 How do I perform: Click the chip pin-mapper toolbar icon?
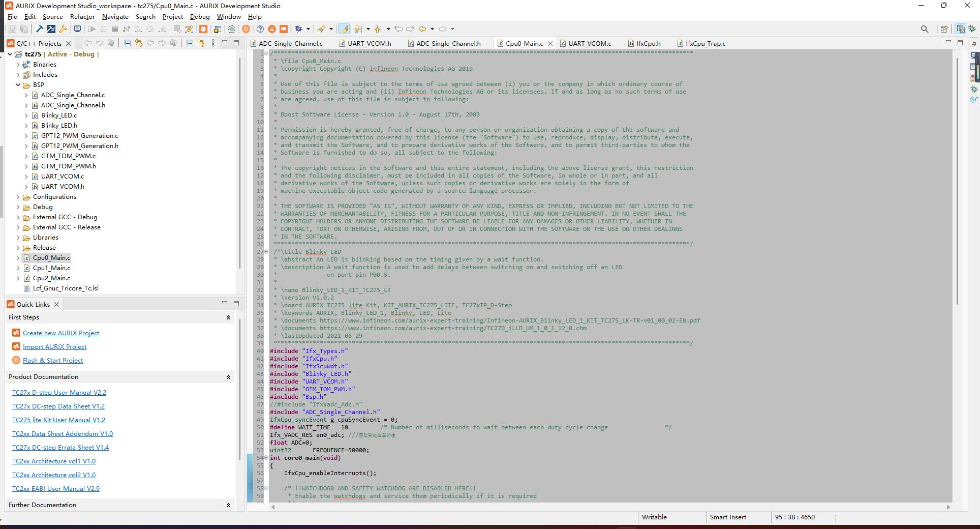(x=217, y=29)
